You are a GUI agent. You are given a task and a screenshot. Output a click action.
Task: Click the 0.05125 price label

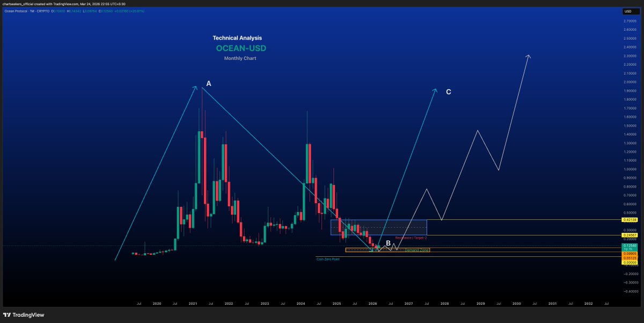coord(629,258)
